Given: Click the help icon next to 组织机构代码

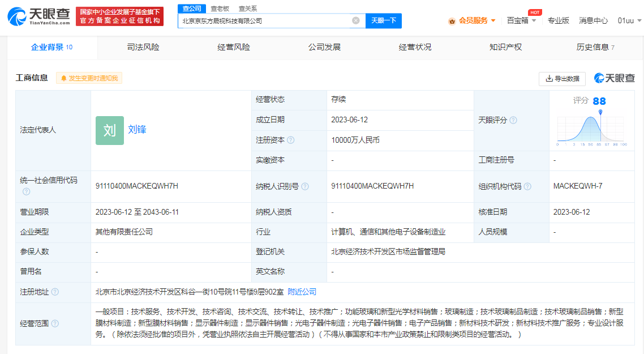Looking at the screenshot, I should point(527,187).
